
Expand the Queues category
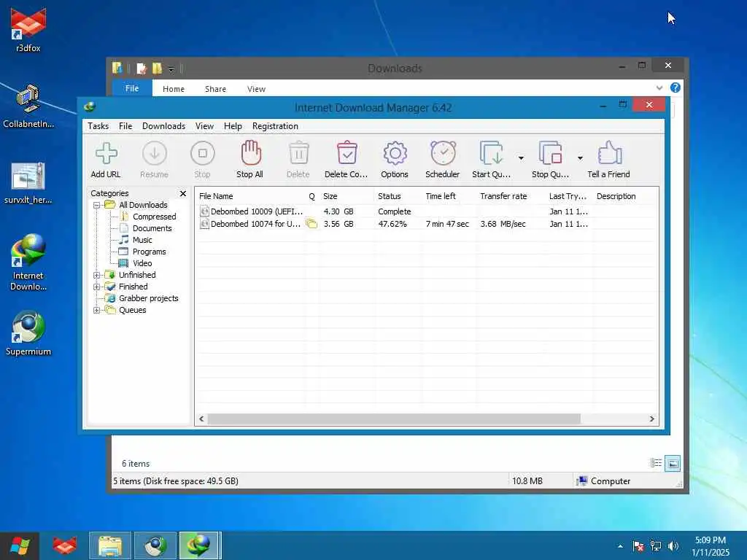[97, 310]
